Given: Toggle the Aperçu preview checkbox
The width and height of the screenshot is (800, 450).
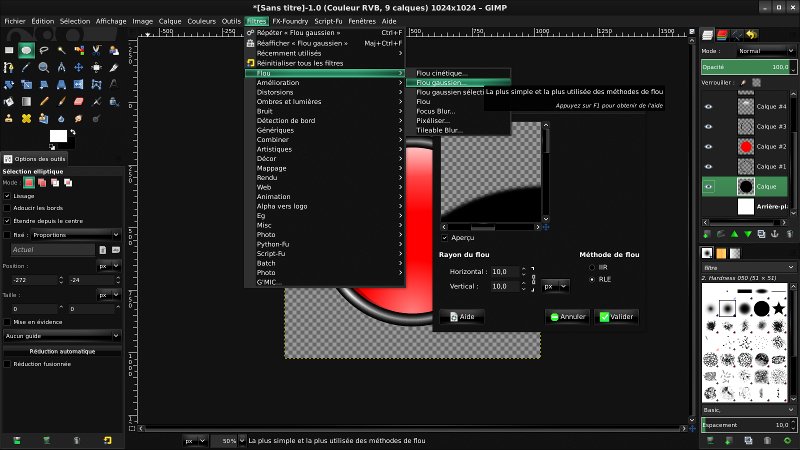Looking at the screenshot, I should coord(444,238).
